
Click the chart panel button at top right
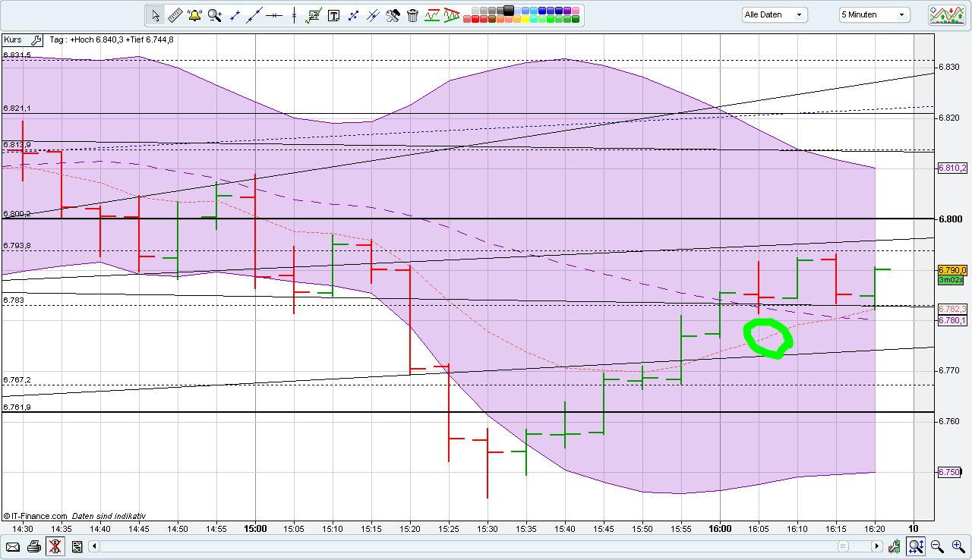coord(946,14)
